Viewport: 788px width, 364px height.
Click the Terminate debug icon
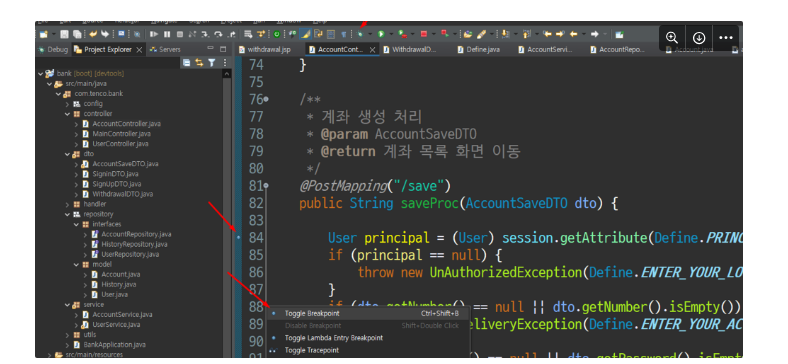tap(180, 34)
